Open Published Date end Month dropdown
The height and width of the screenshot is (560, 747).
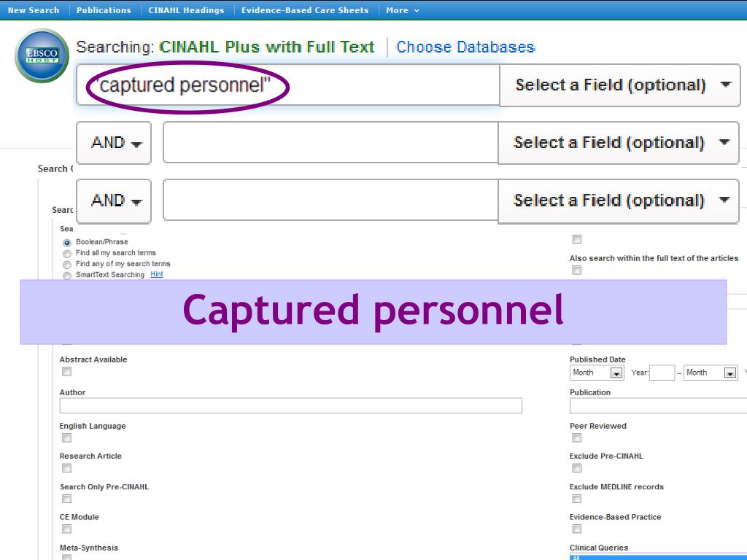click(x=711, y=373)
